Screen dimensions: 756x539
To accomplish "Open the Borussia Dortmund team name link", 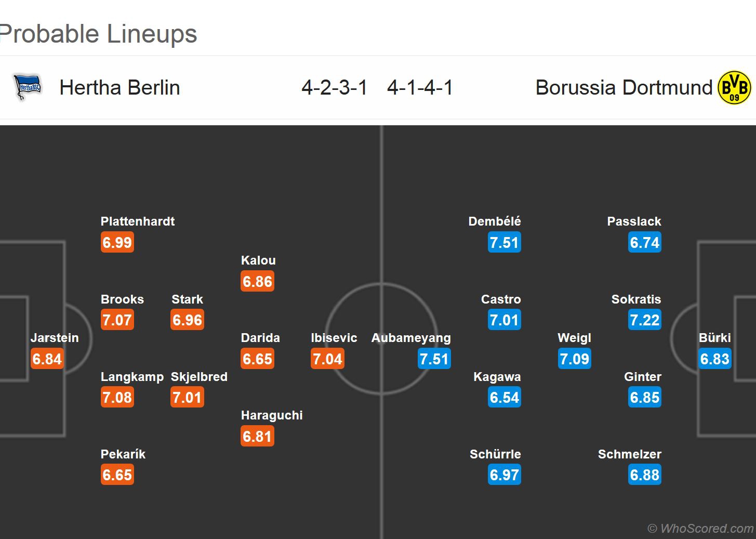I will tap(624, 87).
